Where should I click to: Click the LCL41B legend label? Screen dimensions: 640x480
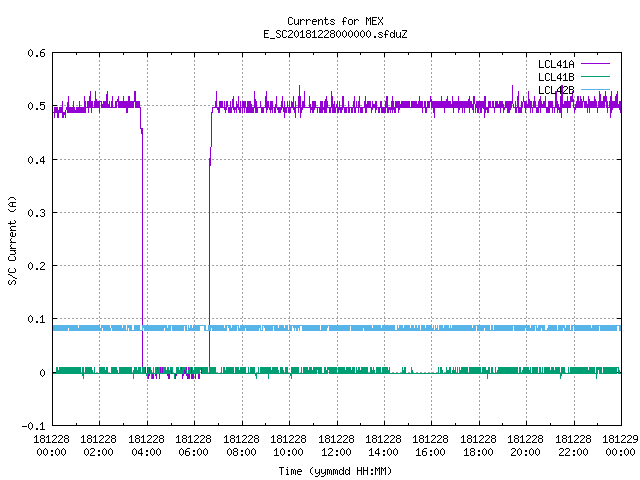pos(556,77)
